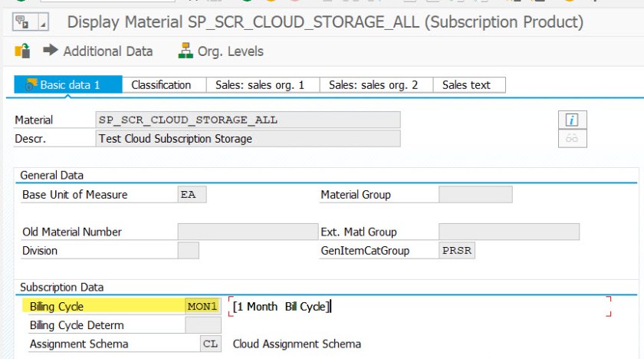Click the Basic data 1 tab icon

click(31, 85)
